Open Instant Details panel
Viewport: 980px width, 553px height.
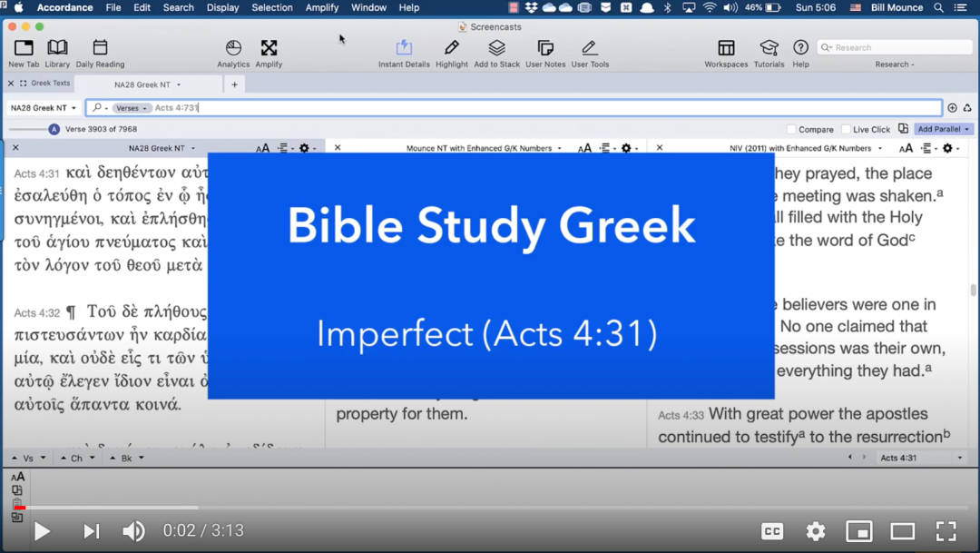tap(404, 48)
